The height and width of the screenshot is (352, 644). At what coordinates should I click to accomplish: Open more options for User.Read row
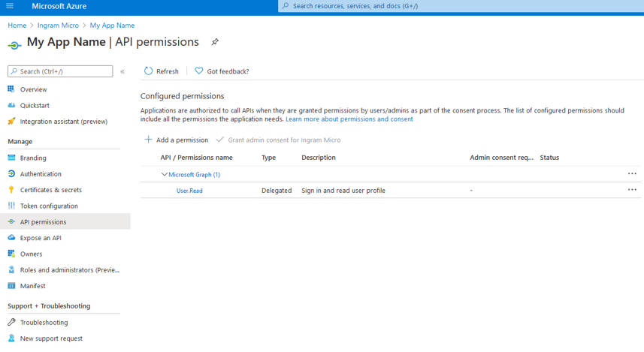[x=632, y=190]
